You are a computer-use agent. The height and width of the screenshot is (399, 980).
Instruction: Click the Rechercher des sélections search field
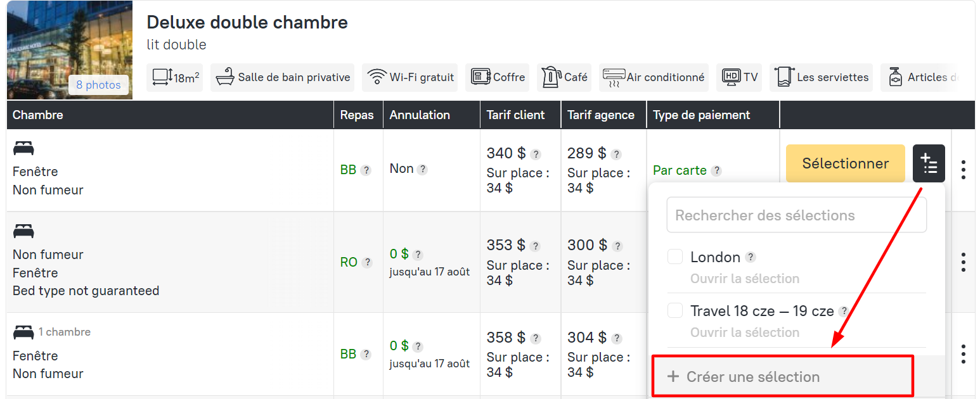[x=796, y=215]
